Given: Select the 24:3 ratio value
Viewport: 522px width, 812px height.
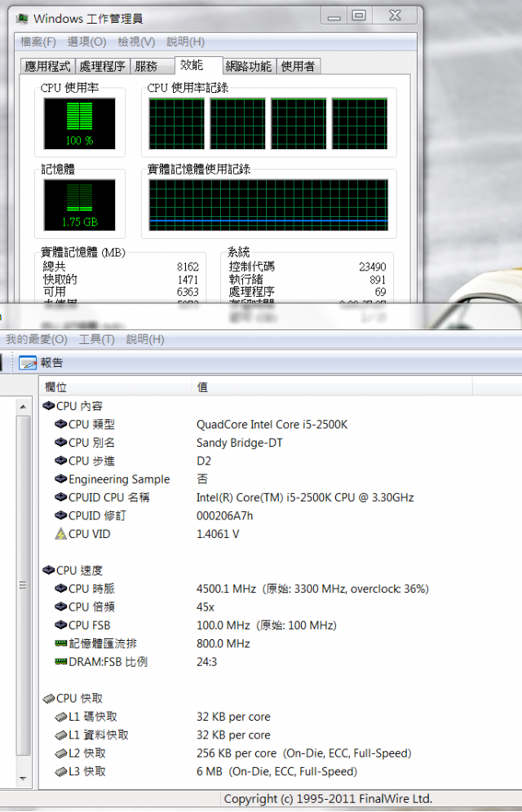Looking at the screenshot, I should click(206, 661).
